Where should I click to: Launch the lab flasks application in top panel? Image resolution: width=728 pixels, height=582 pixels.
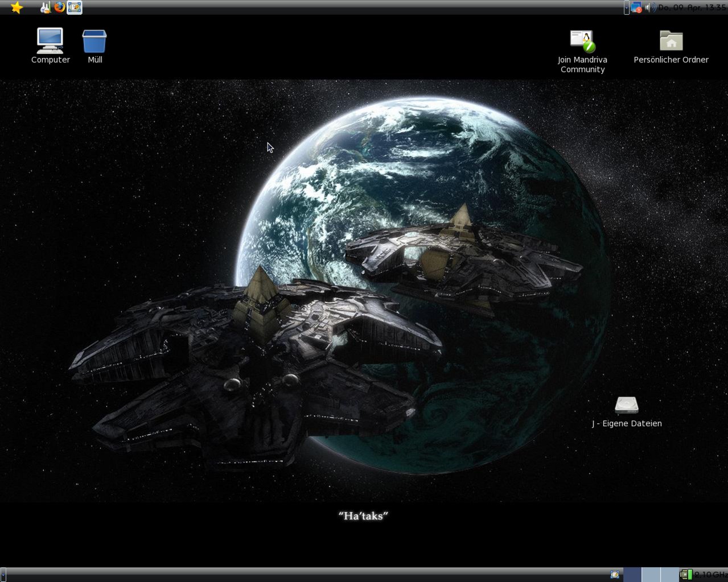(46, 7)
